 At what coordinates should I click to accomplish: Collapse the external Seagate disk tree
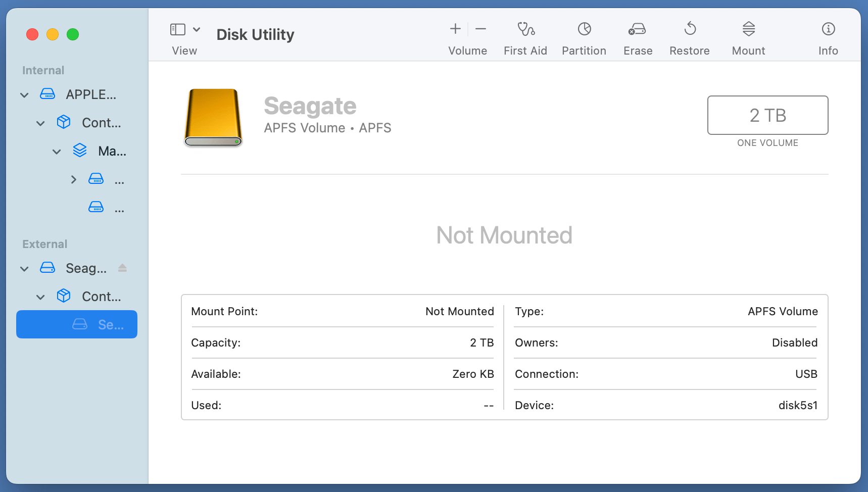tap(24, 268)
